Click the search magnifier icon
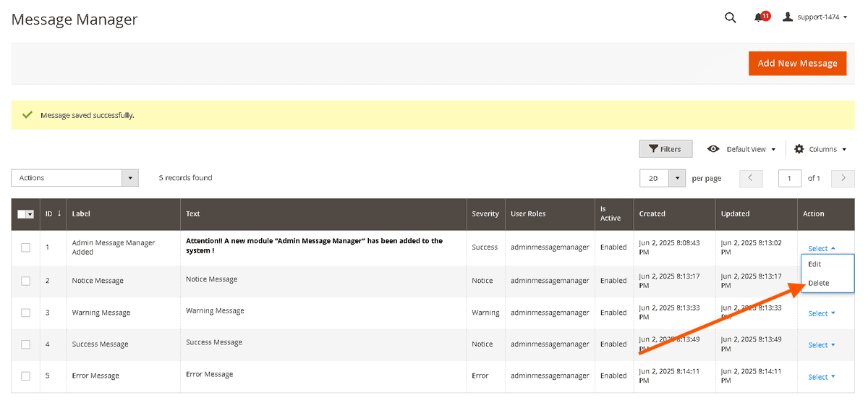 [x=730, y=17]
